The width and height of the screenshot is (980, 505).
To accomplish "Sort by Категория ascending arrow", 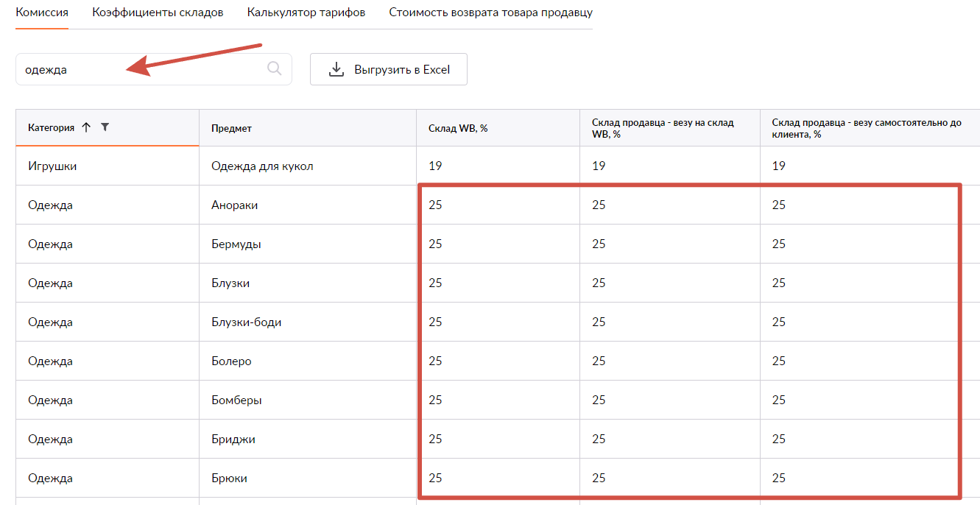I will tap(86, 127).
